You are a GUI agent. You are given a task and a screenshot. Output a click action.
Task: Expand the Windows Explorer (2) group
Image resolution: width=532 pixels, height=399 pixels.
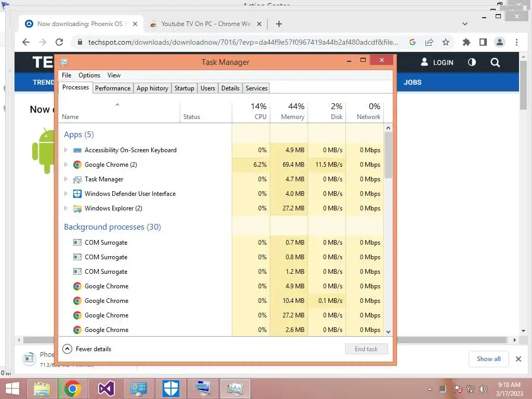(66, 208)
